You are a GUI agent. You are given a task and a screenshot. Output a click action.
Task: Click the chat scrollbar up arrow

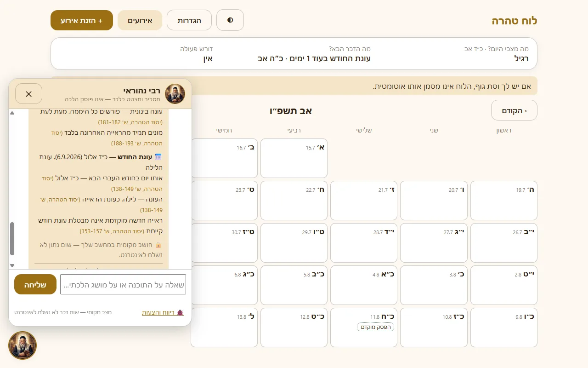pyautogui.click(x=12, y=113)
